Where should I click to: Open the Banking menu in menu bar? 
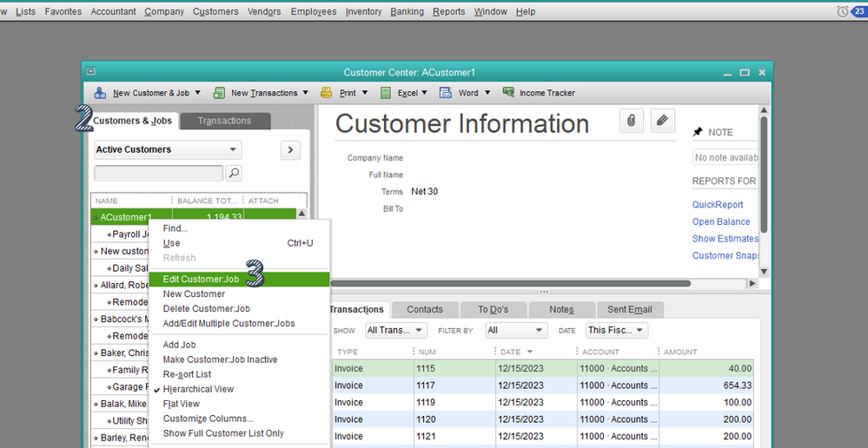[x=407, y=11]
